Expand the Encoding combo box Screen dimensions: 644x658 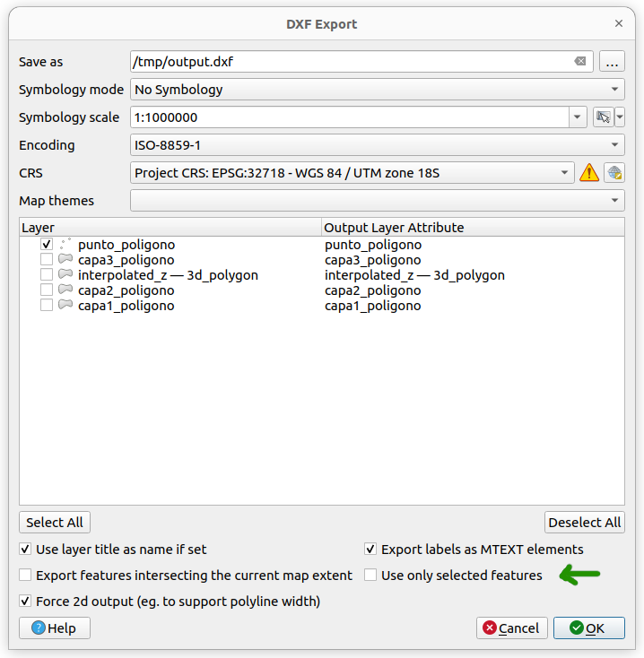pos(377,145)
